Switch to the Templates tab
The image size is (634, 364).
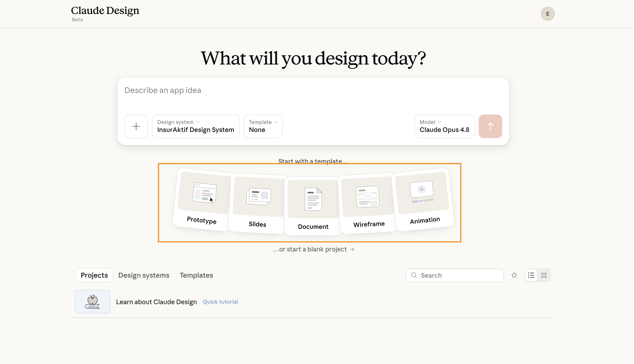[x=196, y=275]
